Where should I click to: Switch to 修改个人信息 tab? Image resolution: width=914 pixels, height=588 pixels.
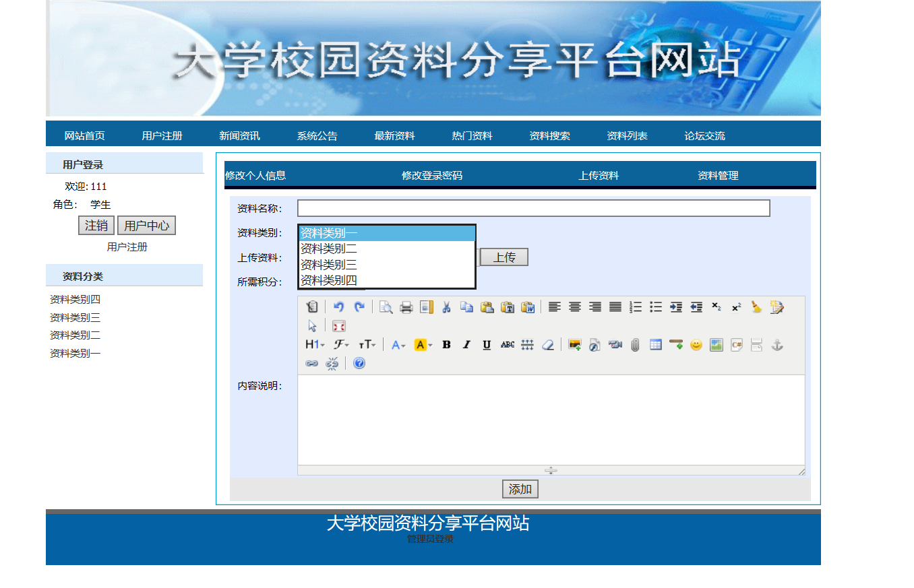pyautogui.click(x=255, y=176)
